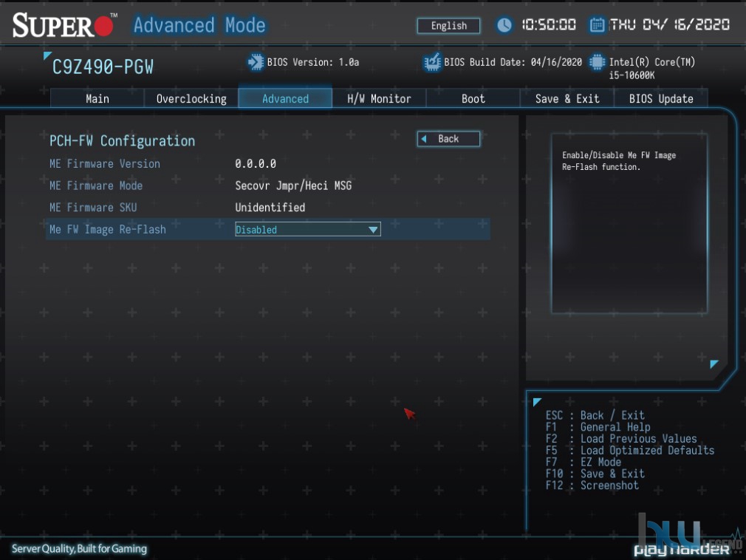The height and width of the screenshot is (560, 746).
Task: Open the BIOS Update tab
Action: coord(661,98)
